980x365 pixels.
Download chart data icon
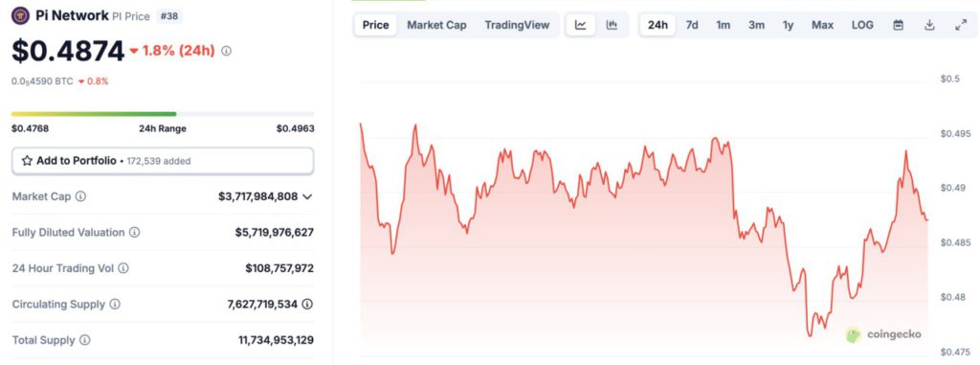click(x=929, y=25)
